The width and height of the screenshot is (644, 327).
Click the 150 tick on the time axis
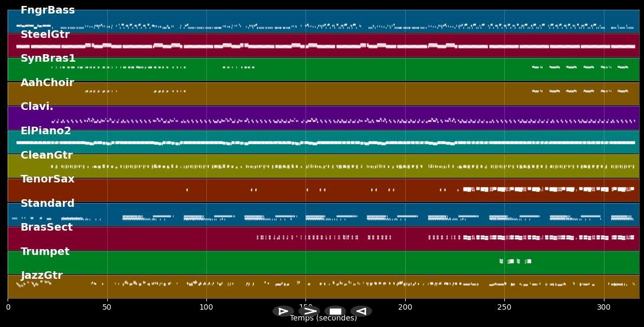coord(305,307)
